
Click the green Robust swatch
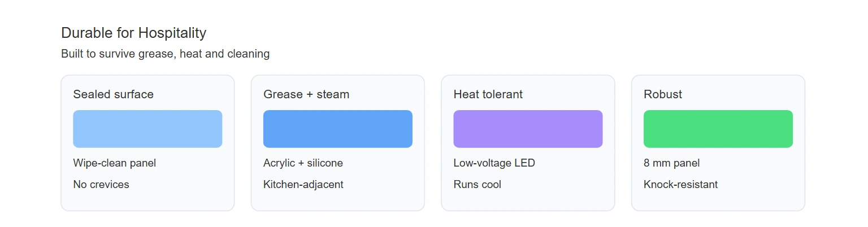[x=718, y=129]
